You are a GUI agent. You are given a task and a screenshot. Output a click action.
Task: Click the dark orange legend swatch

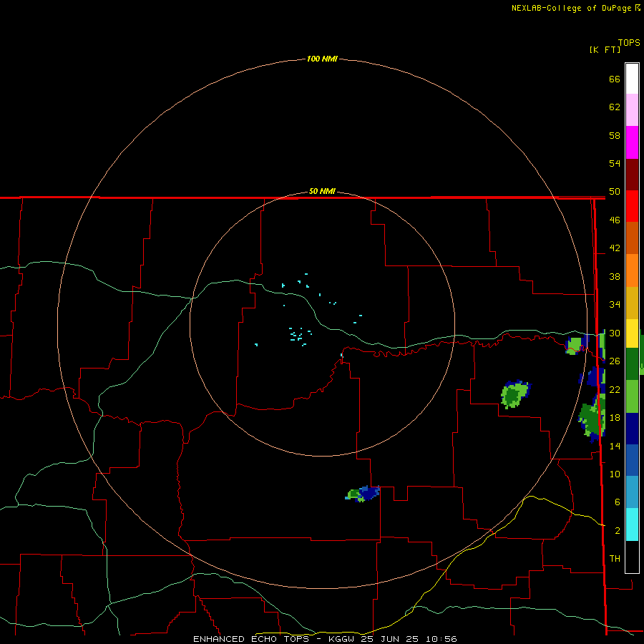pos(632,238)
